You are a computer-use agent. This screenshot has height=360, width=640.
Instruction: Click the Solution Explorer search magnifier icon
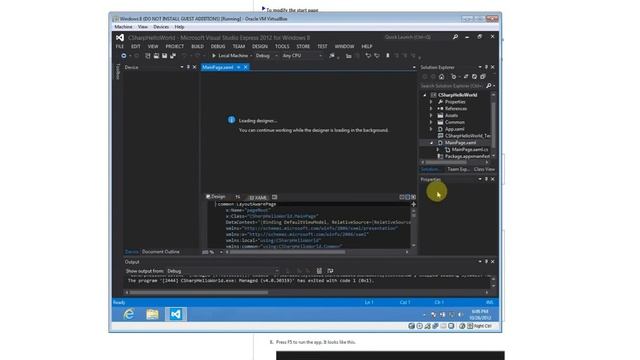(489, 86)
